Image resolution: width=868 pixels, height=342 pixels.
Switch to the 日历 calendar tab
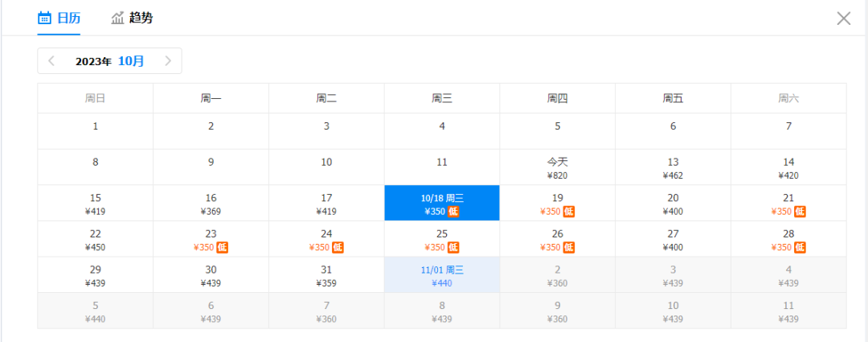59,18
